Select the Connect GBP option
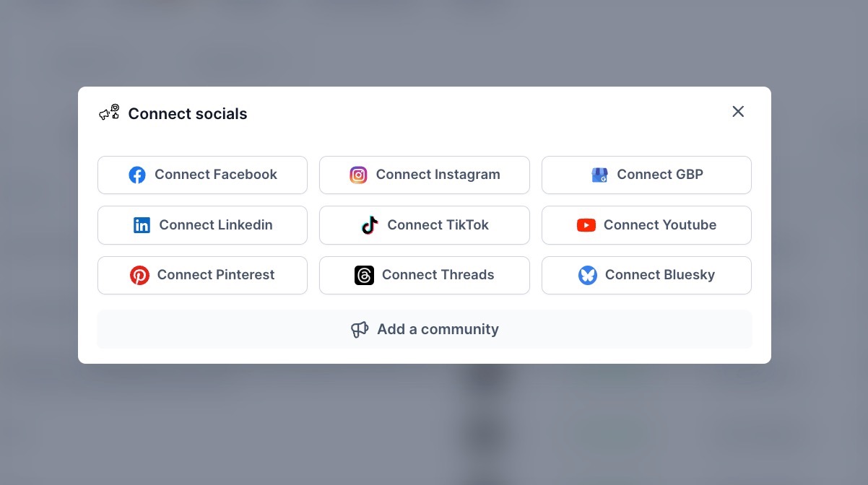This screenshot has height=485, width=868. 646,175
